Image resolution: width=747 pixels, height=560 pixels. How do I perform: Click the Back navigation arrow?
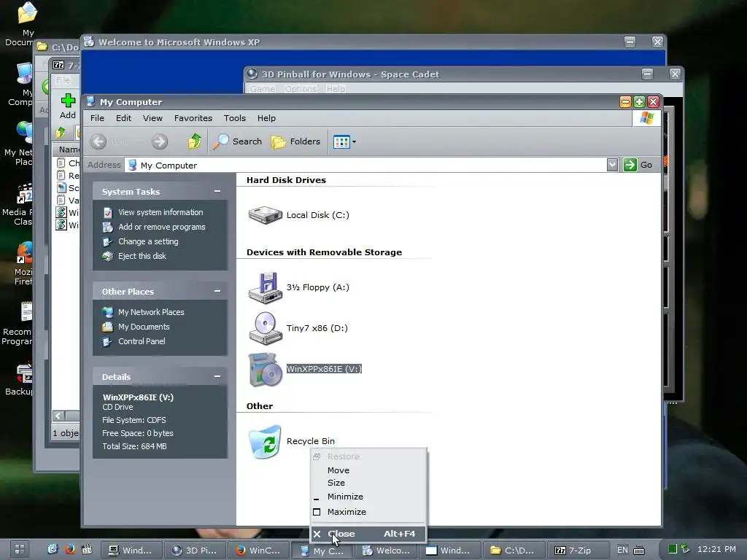(98, 141)
